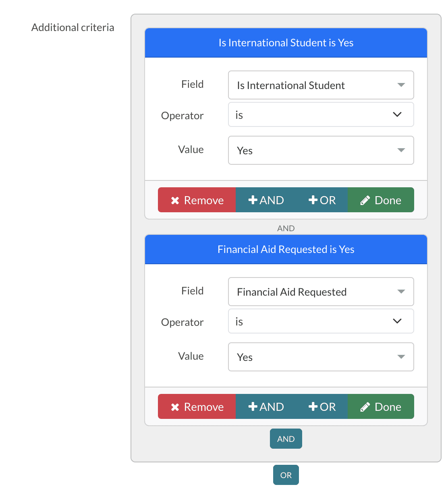Click Done for Financial Aid criterion
Viewport: 448px width, 493px height.
(x=381, y=407)
